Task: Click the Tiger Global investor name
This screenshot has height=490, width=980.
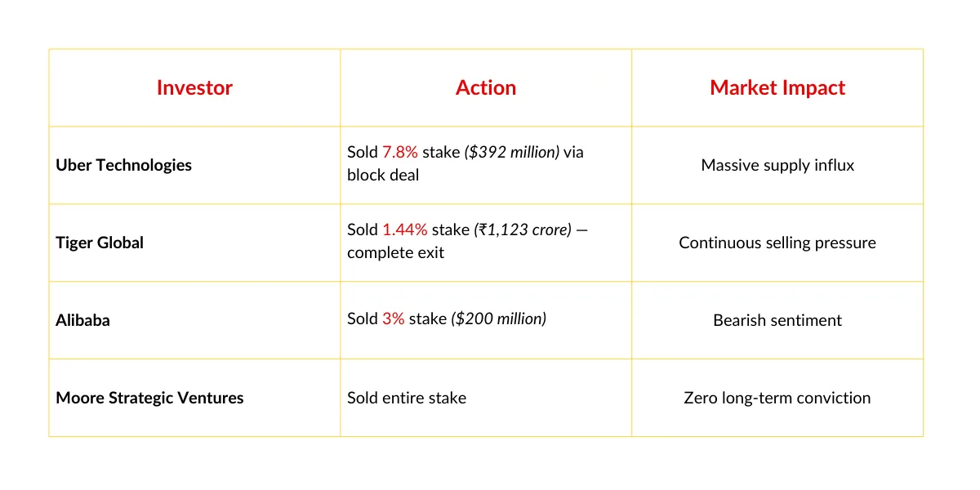Action: pos(100,243)
